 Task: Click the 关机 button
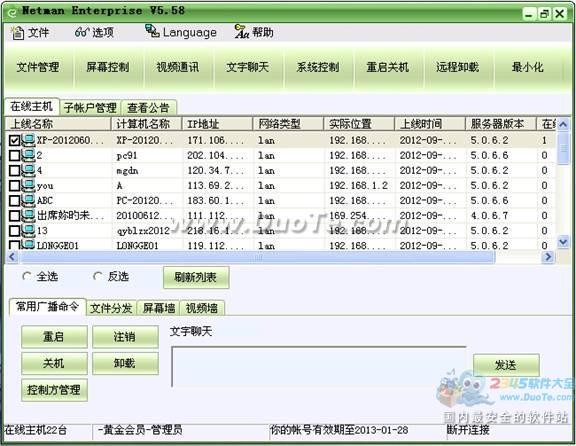point(54,363)
